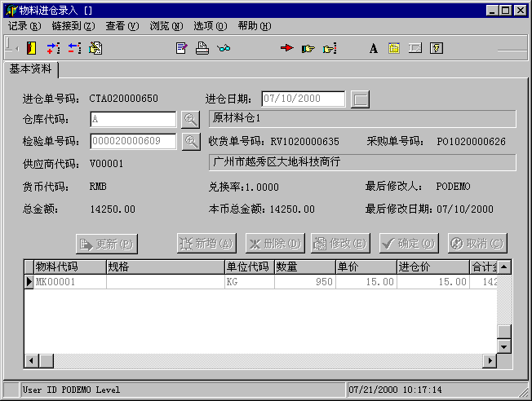This screenshot has height=401, width=532.
Task: Click the eyeglasses preview icon
Action: click(224, 48)
